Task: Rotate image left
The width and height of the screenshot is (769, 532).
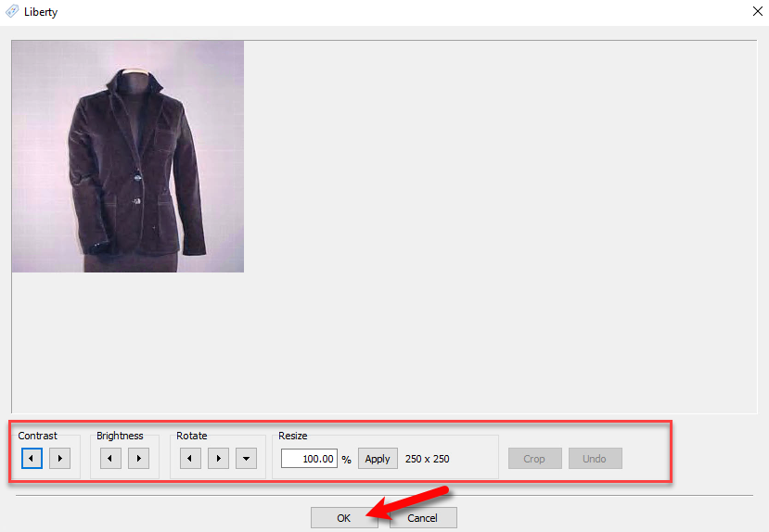Action: click(x=190, y=459)
